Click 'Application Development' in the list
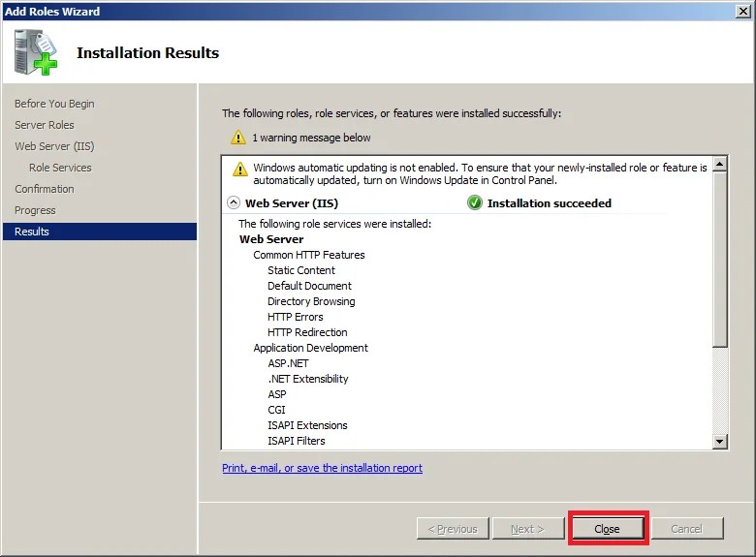 tap(310, 348)
